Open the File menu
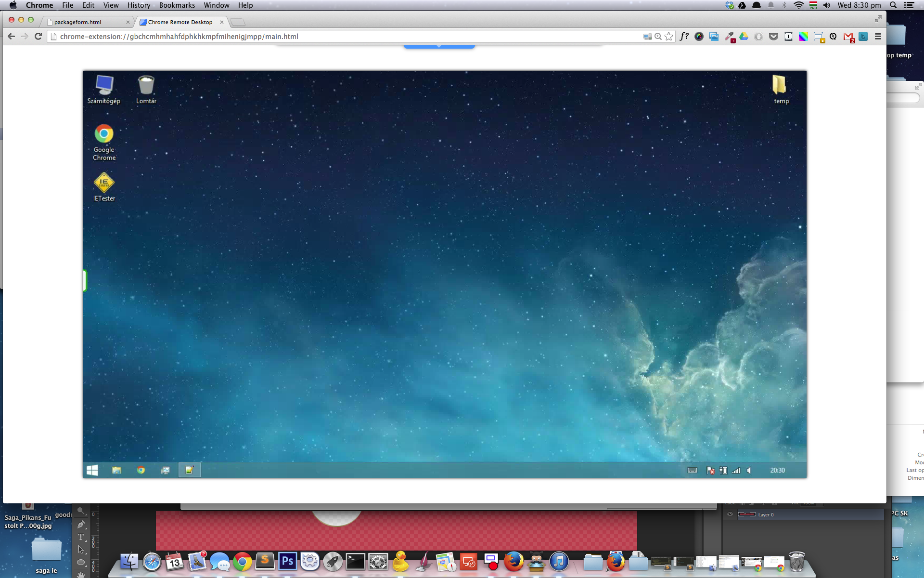 click(67, 5)
